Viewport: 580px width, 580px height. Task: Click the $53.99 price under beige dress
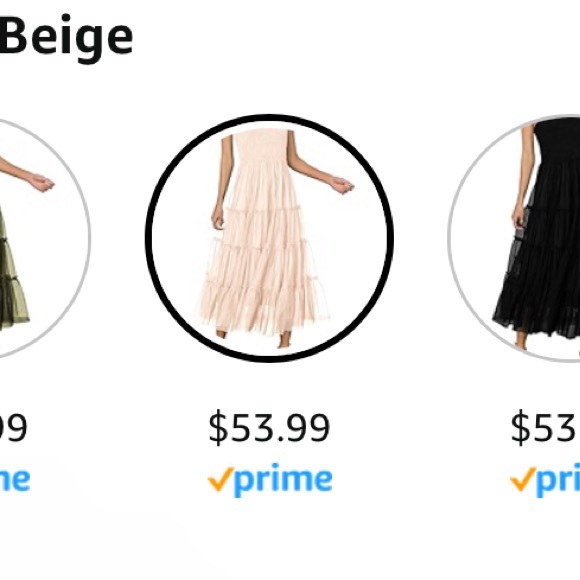tap(269, 427)
